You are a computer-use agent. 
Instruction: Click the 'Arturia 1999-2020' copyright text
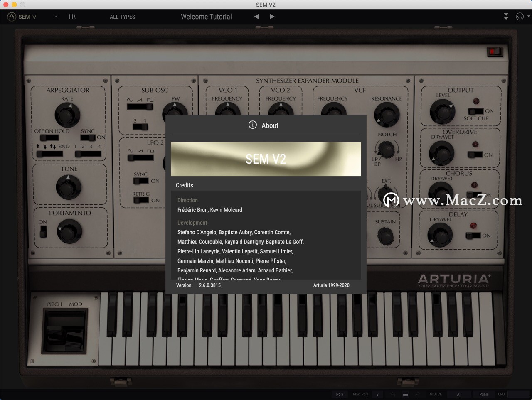tap(331, 285)
